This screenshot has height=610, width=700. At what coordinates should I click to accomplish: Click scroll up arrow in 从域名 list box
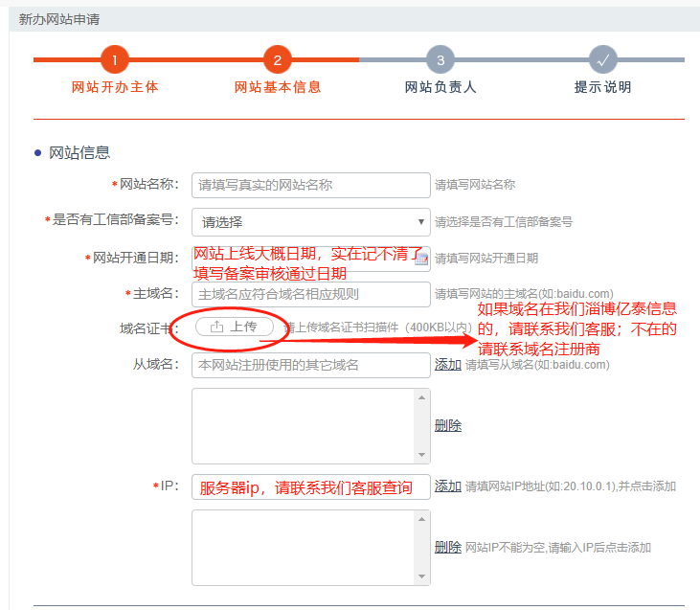tap(422, 396)
